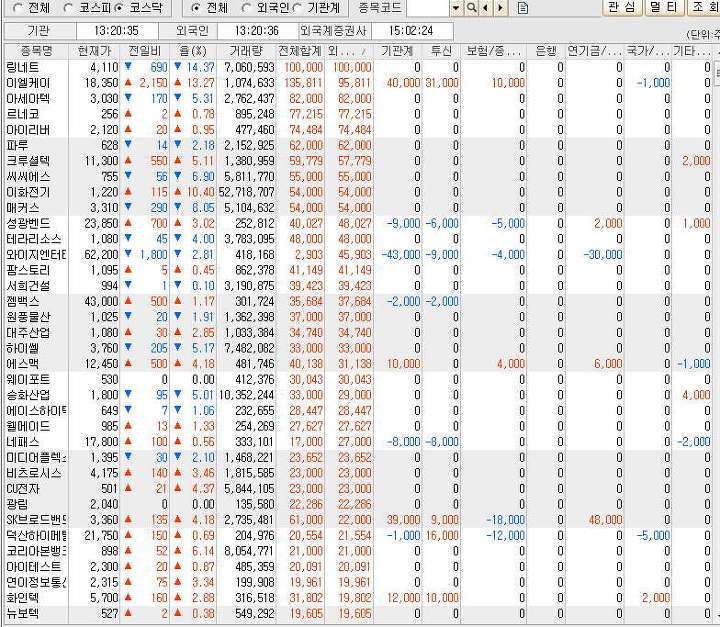Click the 기관 time value 13:20:35
This screenshot has width=720, height=627.
[x=117, y=31]
